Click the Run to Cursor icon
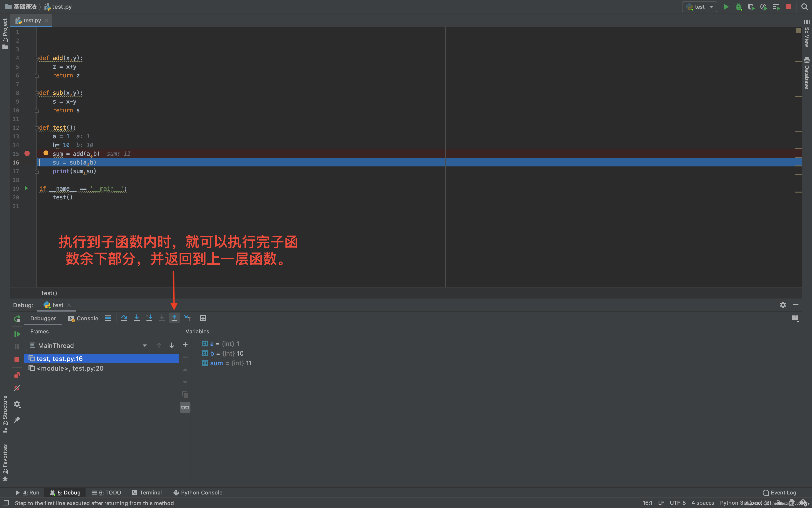 [187, 318]
